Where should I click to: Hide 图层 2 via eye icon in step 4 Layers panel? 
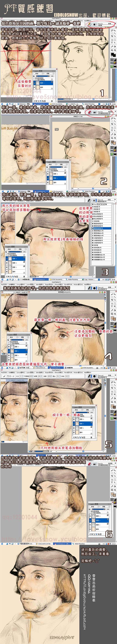[x=9, y=351]
